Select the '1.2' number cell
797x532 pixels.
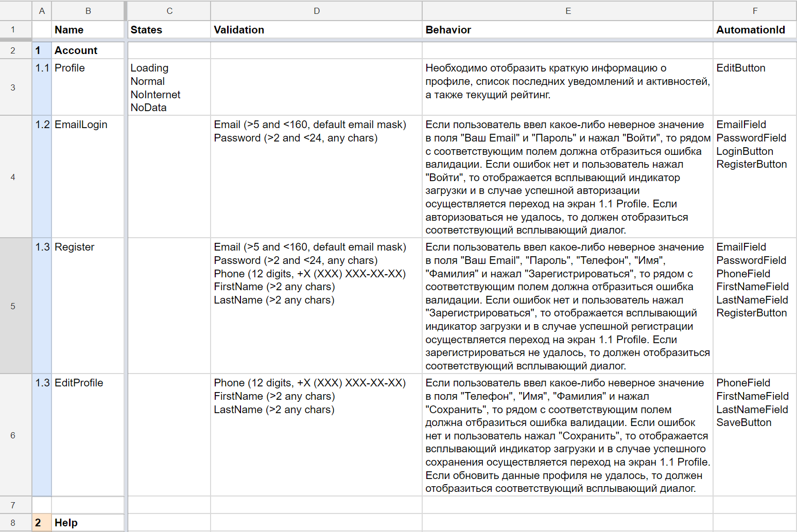[42, 177]
